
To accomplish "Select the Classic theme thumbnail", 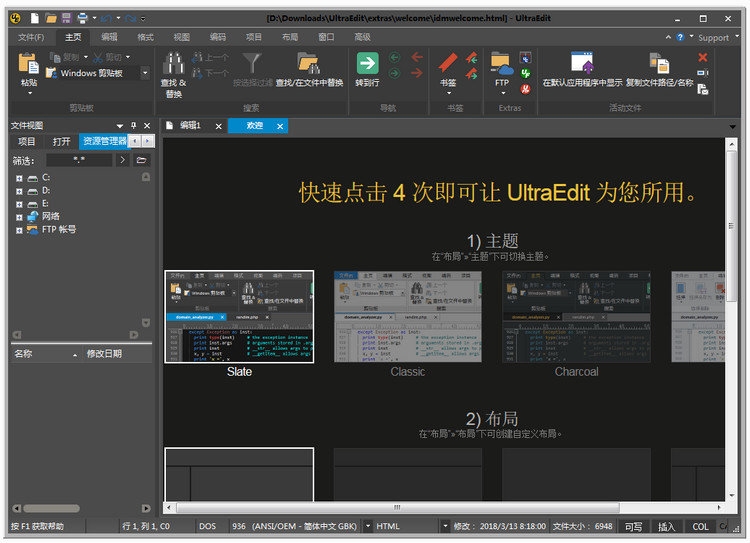I will point(407,317).
